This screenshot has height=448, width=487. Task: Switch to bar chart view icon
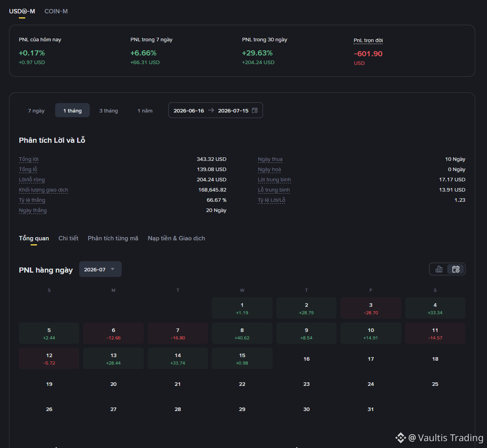439,269
